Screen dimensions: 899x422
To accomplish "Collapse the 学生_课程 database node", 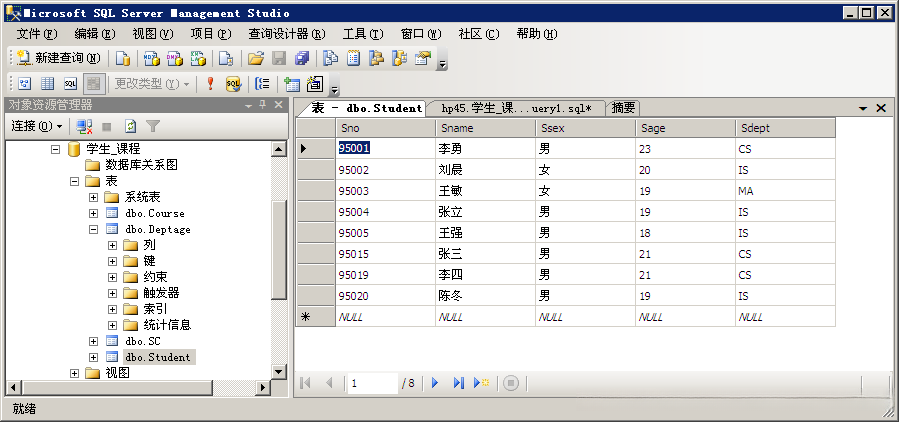I will (x=55, y=149).
